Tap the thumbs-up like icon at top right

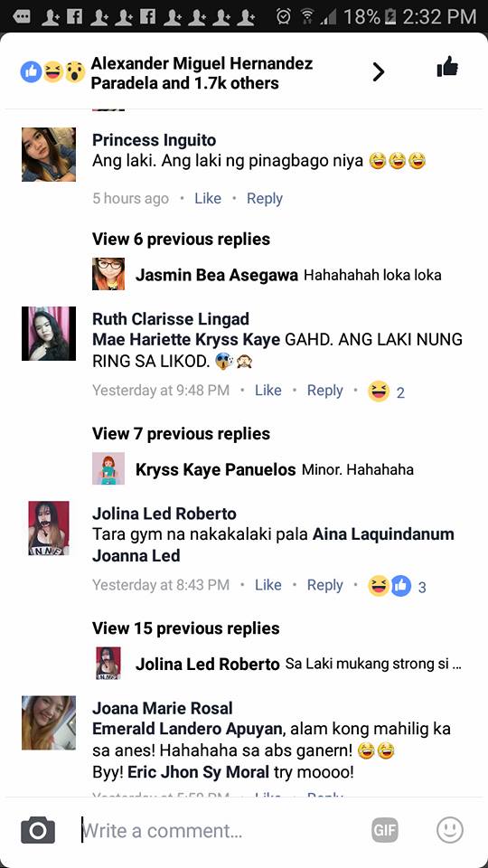tap(447, 67)
